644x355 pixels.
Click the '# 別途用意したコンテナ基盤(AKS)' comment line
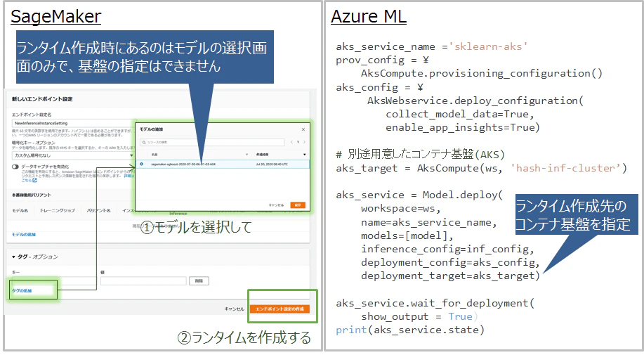click(420, 155)
